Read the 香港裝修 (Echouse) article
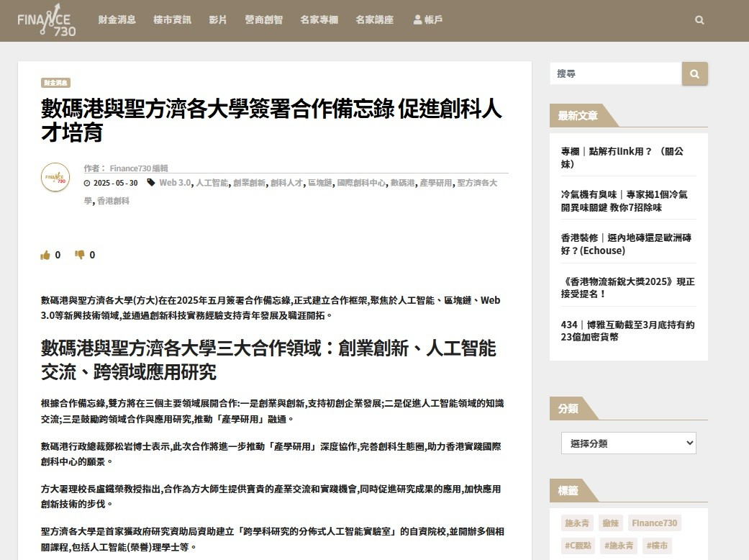Image resolution: width=749 pixels, height=560 pixels. click(626, 244)
